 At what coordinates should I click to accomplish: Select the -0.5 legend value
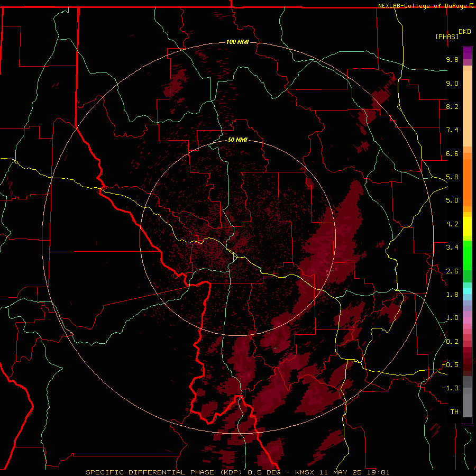(451, 365)
